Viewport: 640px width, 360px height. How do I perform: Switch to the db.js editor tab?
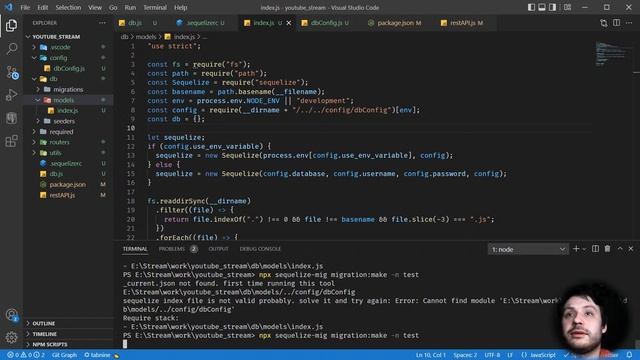(x=137, y=23)
